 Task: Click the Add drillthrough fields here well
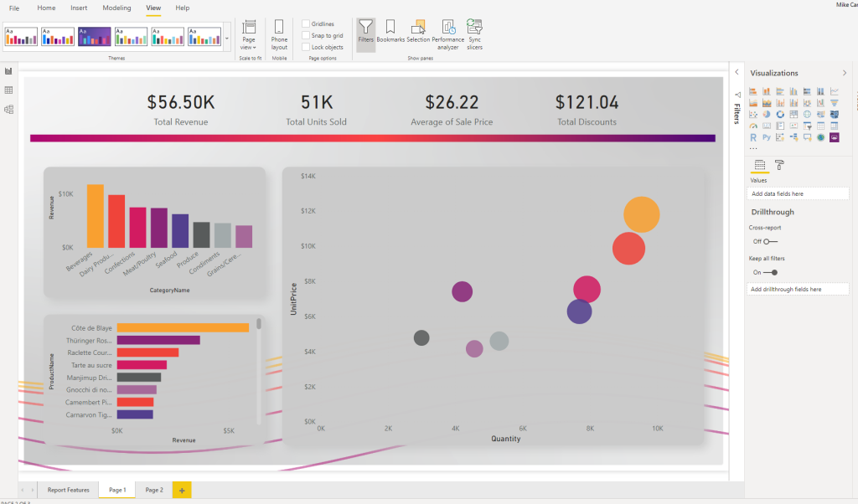798,289
